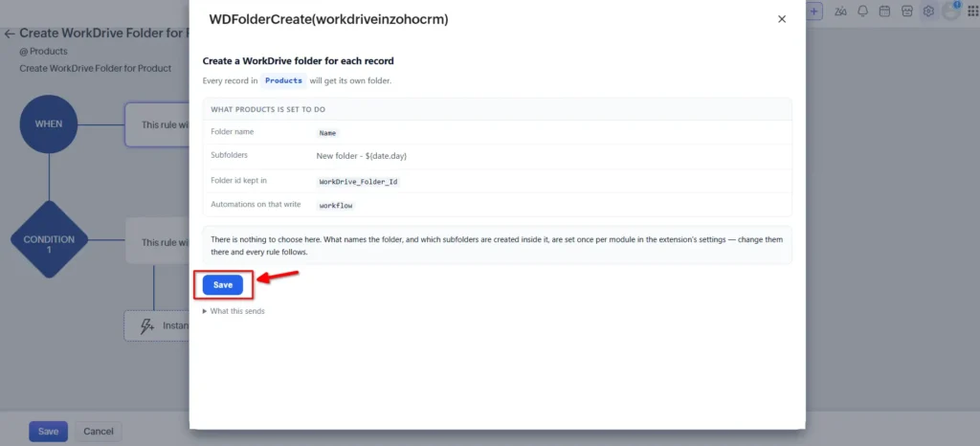This screenshot has height=446, width=980.
Task: Open the apps grid launcher
Action: click(972, 11)
